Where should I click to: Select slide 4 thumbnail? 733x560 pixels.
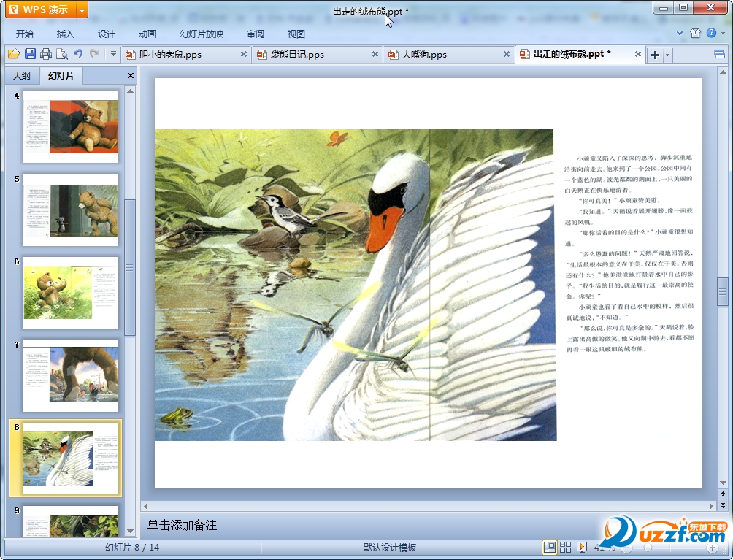pyautogui.click(x=71, y=127)
